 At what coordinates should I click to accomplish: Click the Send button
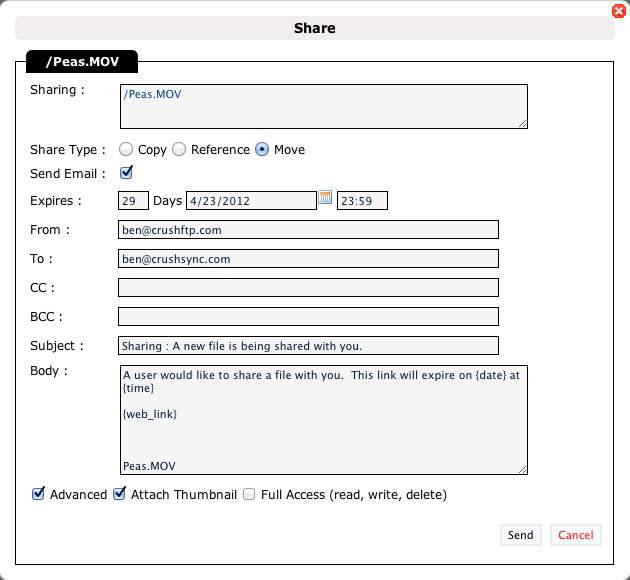[521, 535]
